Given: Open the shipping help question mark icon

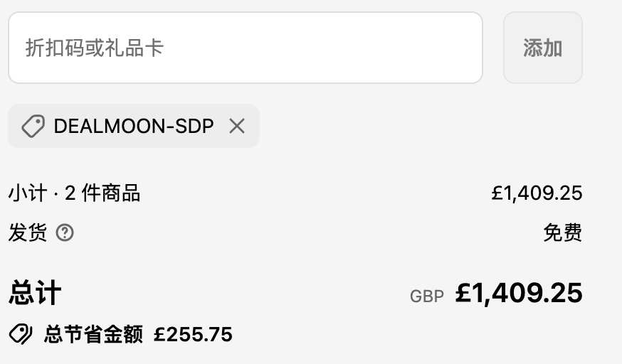Looking at the screenshot, I should click(65, 232).
